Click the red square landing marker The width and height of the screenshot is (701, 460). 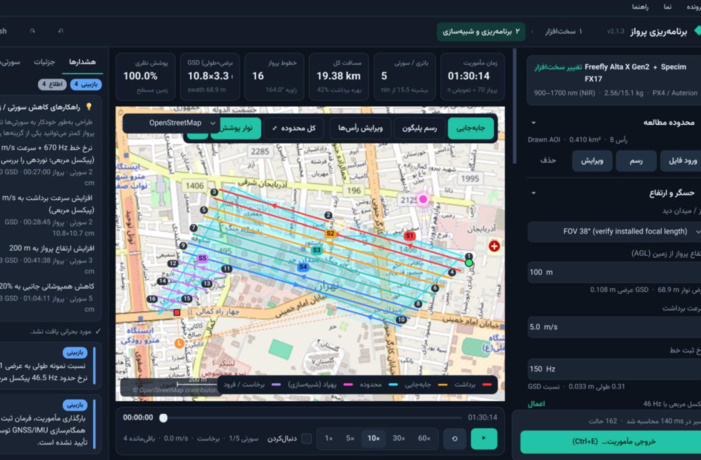pos(177,312)
